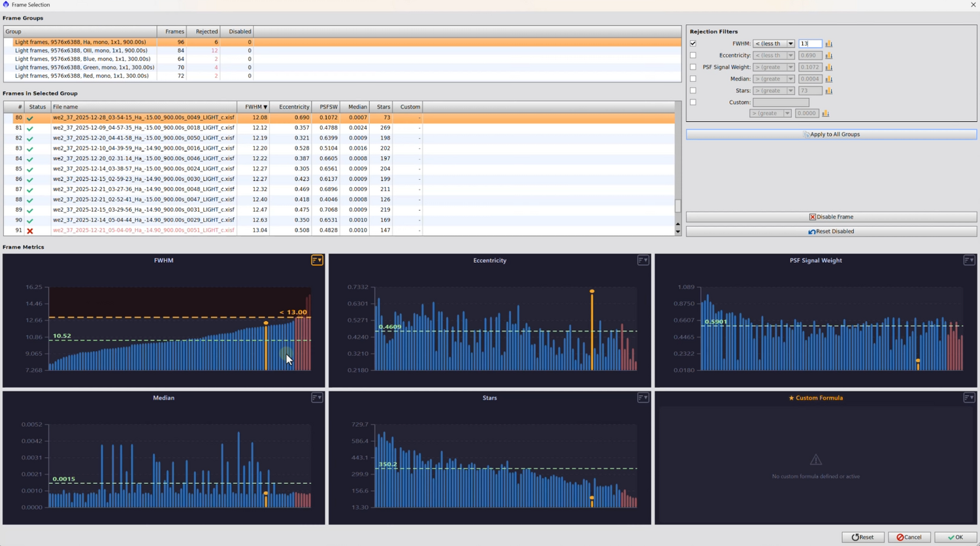
Task: Click the green check status of frame 81
Action: tap(30, 128)
